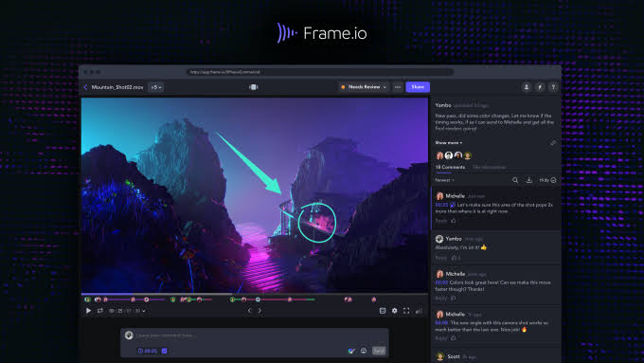Viewport: 644px width, 363px height.
Task: Click the Send comment button
Action: [379, 351]
